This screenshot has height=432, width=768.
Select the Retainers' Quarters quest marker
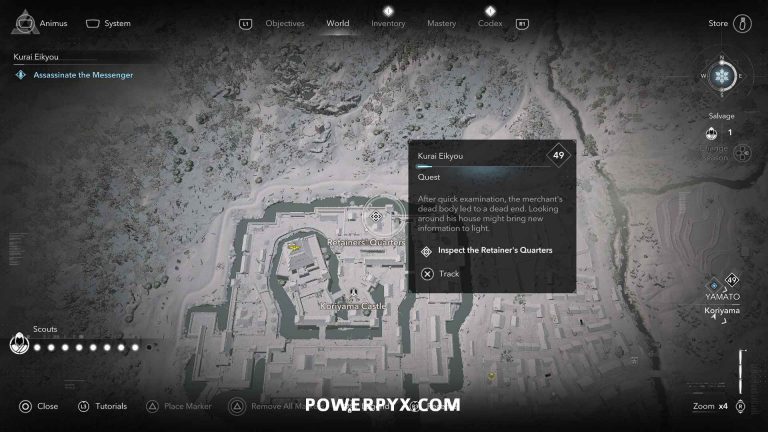pos(376,216)
